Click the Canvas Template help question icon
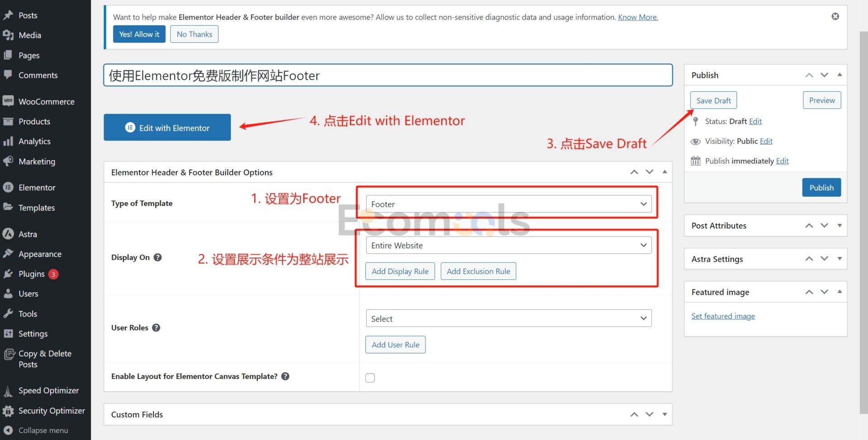868x440 pixels. tap(285, 376)
